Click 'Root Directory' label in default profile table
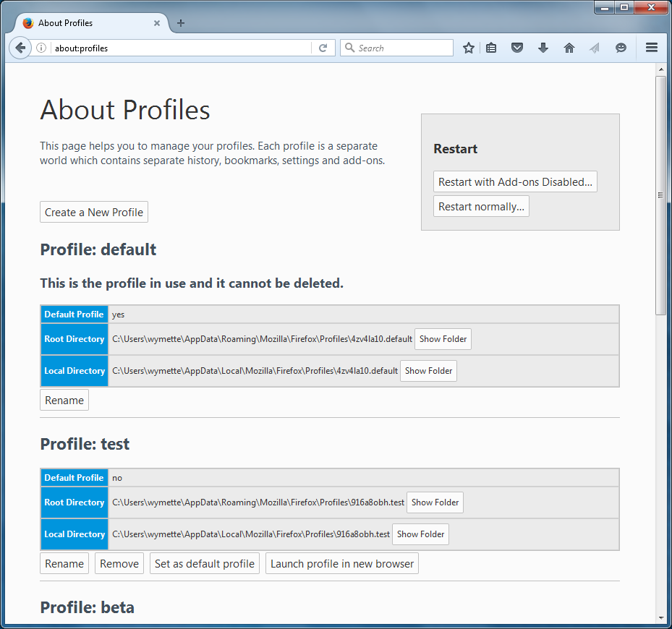The height and width of the screenshot is (629, 672). point(74,339)
